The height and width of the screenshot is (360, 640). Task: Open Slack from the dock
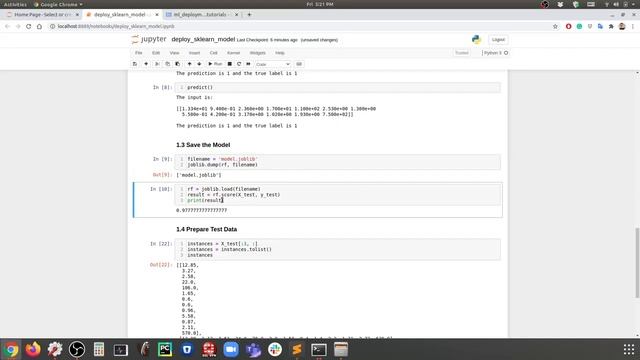tap(275, 349)
